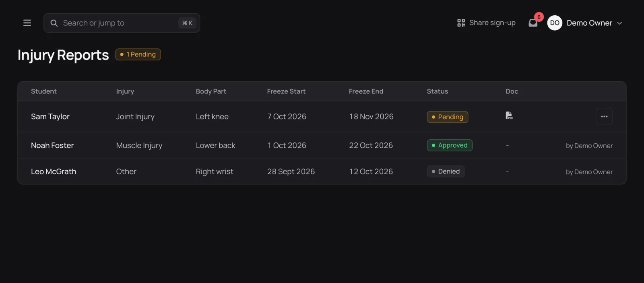Screen dimensions: 644x283
Task: Click by Demo Owner in Noah Foster row
Action: pyautogui.click(x=589, y=146)
